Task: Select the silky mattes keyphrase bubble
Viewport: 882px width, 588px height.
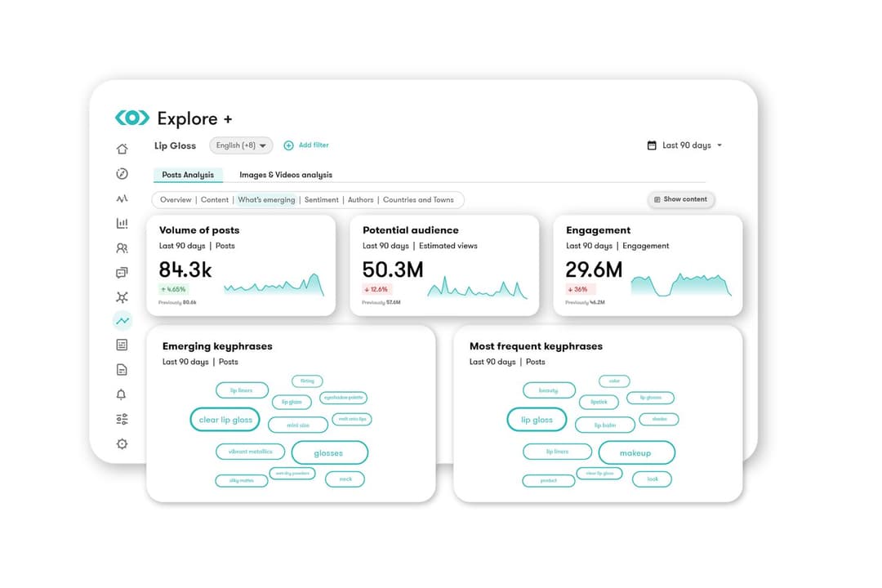Action: tap(241, 480)
